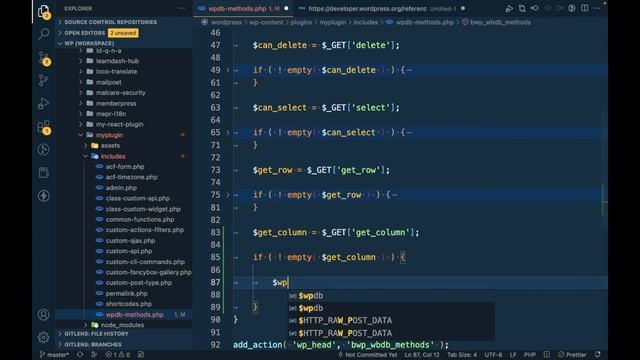Open the Search view in activity bar
The height and width of the screenshot is (360, 640).
click(x=43, y=34)
